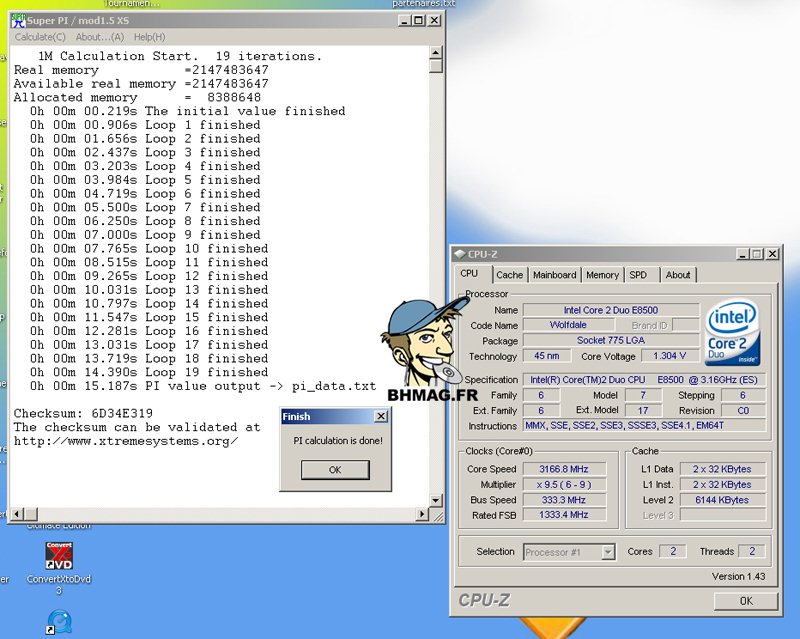The height and width of the screenshot is (639, 800).
Task: Click the Level 2 cache value '6144 KBytes'
Action: [722, 500]
